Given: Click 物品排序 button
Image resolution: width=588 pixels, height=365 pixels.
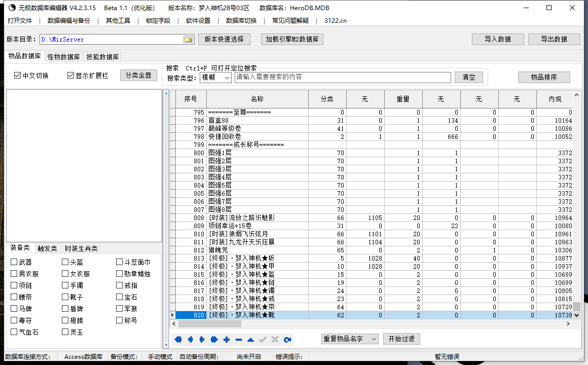Looking at the screenshot, I should (544, 77).
